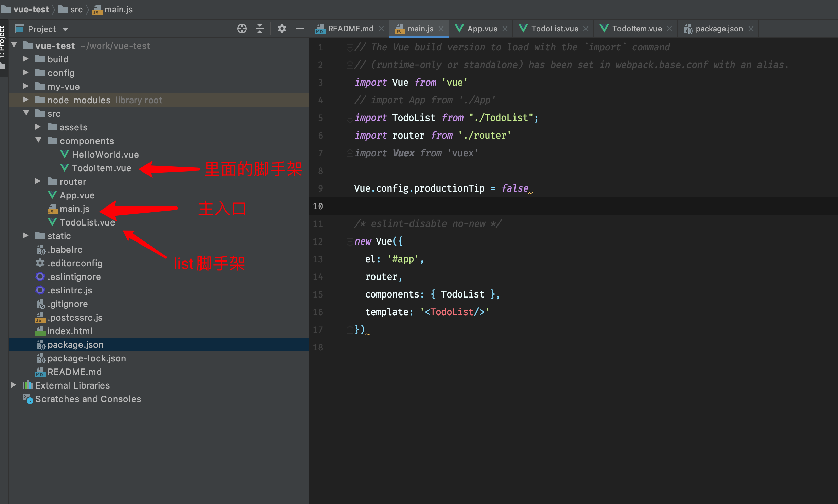Switch to the package.json editor tab
The height and width of the screenshot is (504, 838).
pyautogui.click(x=718, y=29)
